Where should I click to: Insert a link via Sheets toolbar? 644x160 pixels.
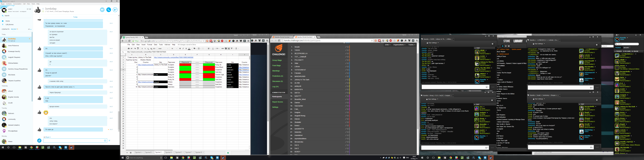(x=223, y=49)
